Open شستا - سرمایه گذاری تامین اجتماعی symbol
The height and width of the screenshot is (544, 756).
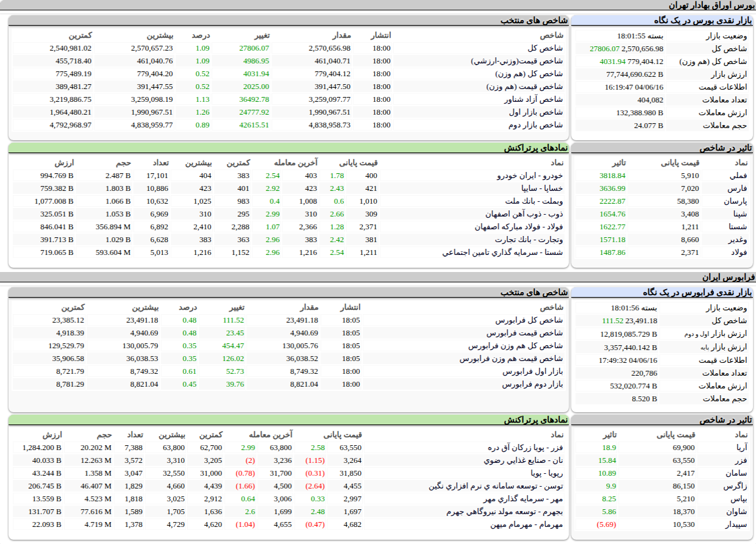coord(503,252)
